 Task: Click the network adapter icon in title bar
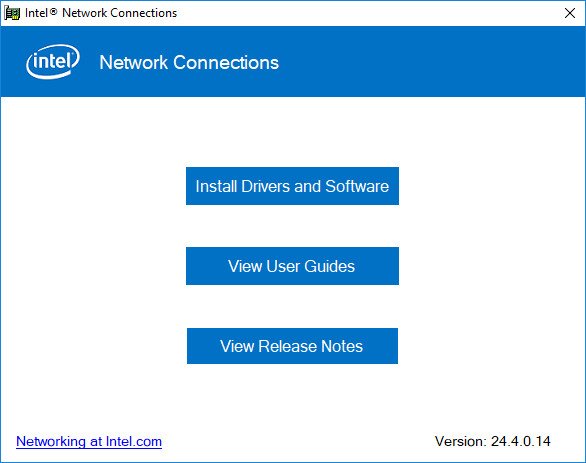click(x=12, y=13)
